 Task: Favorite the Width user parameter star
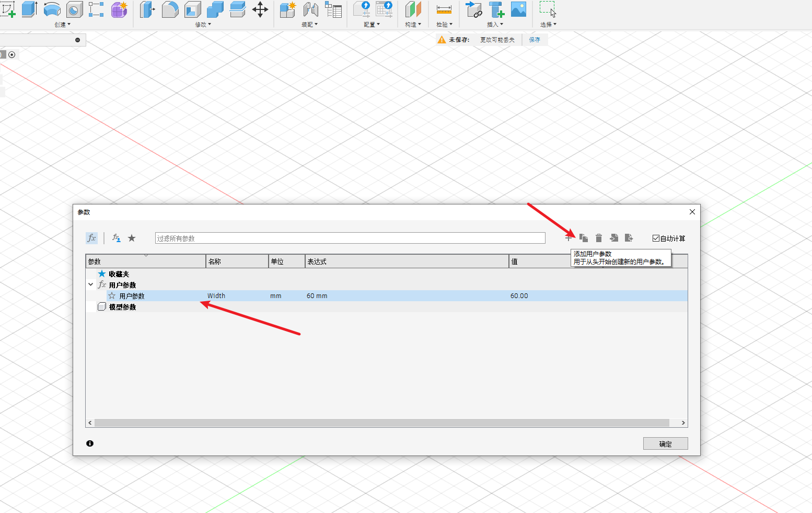point(112,296)
